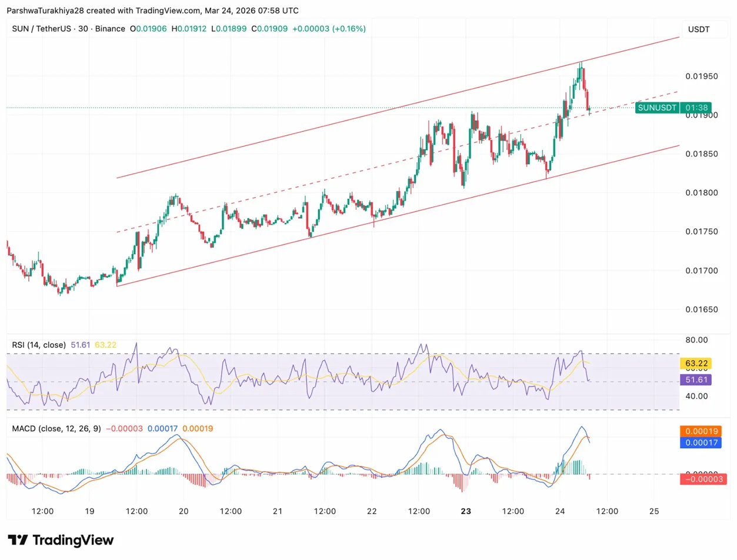Image resolution: width=737 pixels, height=560 pixels.
Task: Click the 80.00 RSI overbought level label
Action: 696,340
